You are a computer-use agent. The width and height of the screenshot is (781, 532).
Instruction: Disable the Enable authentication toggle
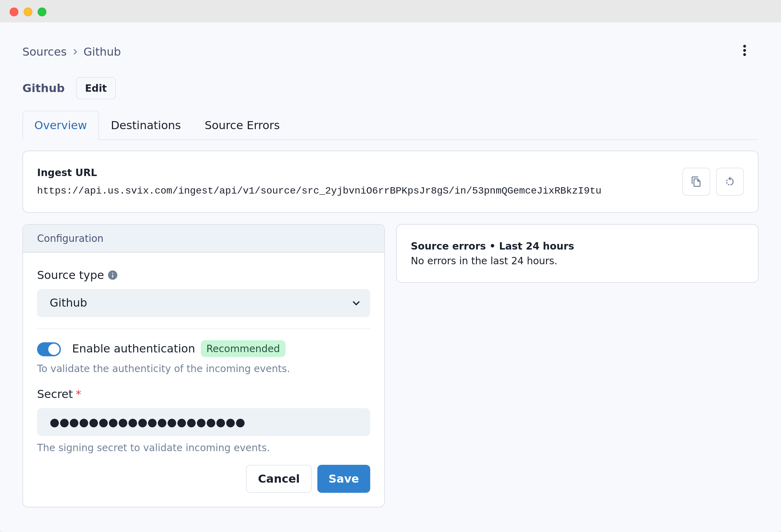point(49,349)
